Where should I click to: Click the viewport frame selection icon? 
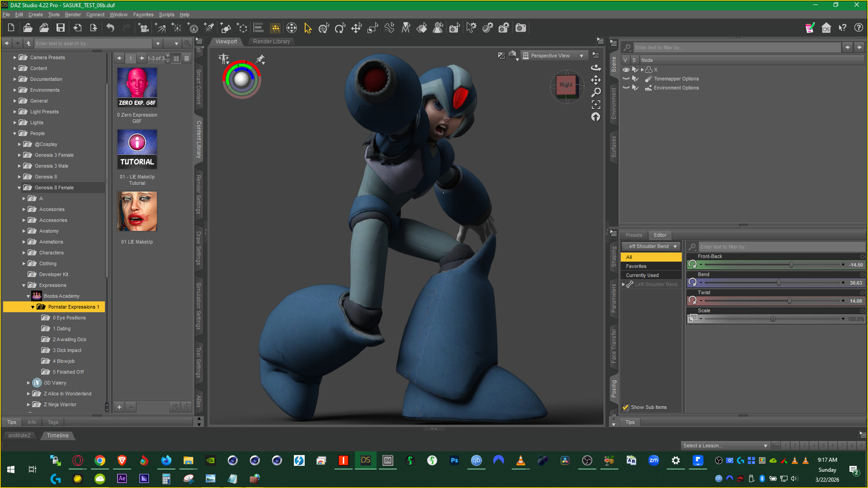point(596,104)
